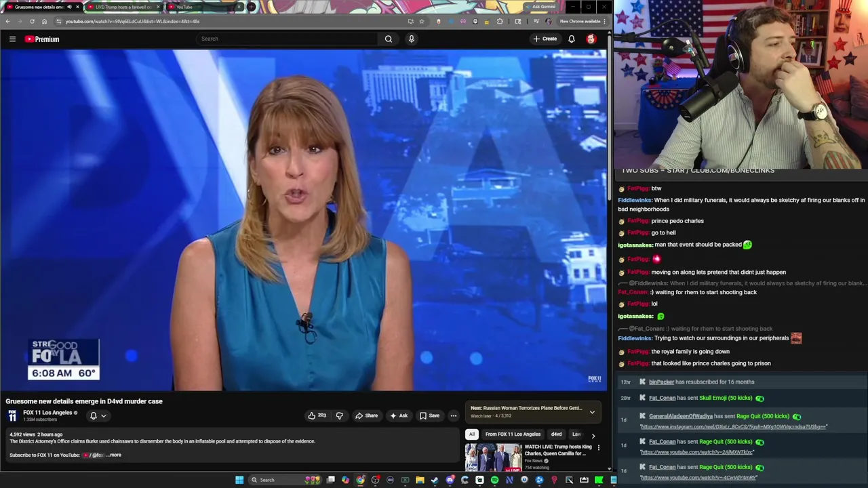The width and height of the screenshot is (868, 488).
Task: Open WATCH LIVE: Trump hosts King Charles thumbnail
Action: 493,457
